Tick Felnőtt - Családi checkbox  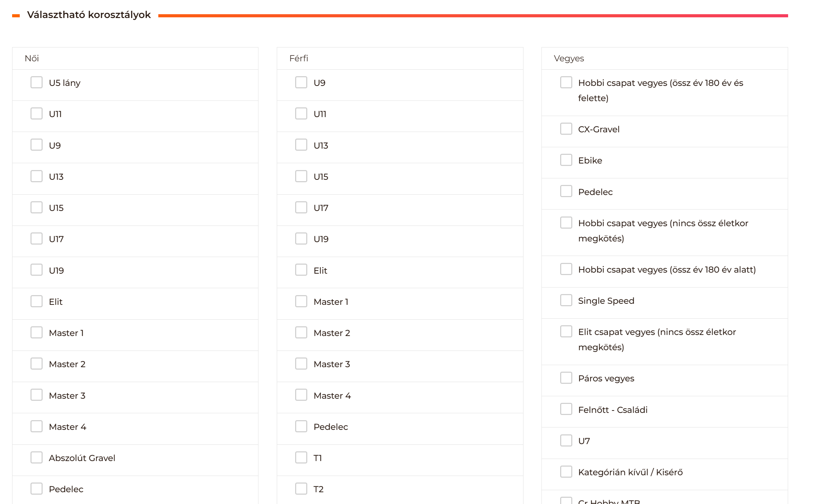(566, 409)
